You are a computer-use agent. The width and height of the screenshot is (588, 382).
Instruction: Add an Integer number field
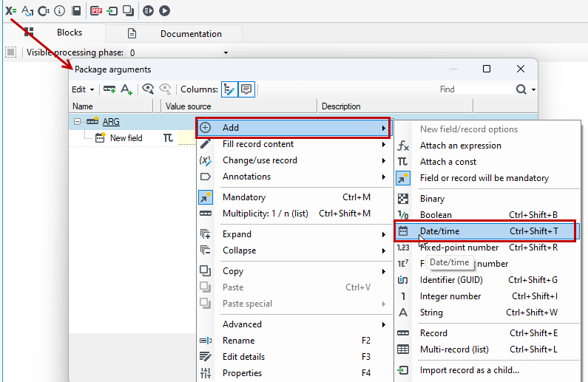tap(487, 296)
